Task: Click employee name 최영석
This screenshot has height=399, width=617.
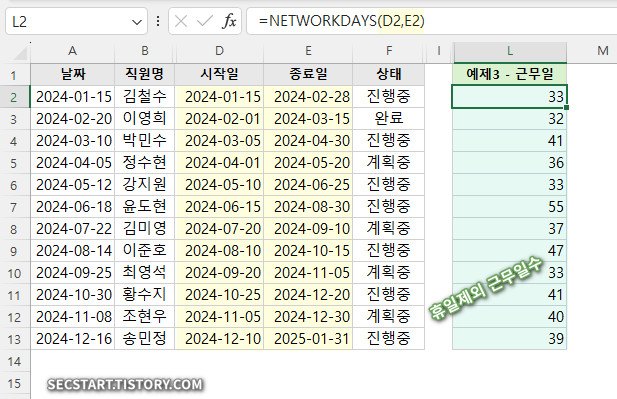Action: click(x=144, y=273)
